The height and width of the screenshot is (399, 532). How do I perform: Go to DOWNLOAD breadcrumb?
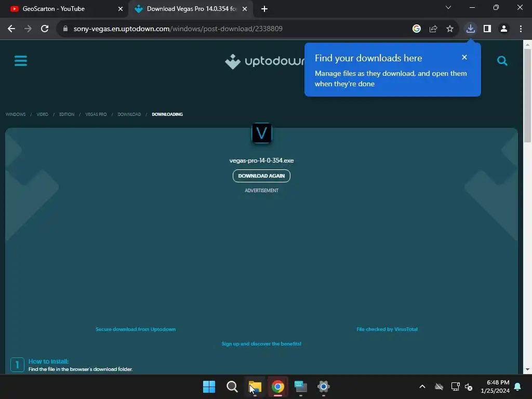129,114
